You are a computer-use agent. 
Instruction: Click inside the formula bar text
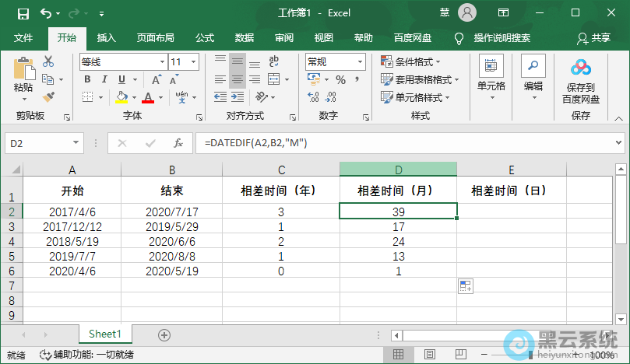pyautogui.click(x=389, y=143)
